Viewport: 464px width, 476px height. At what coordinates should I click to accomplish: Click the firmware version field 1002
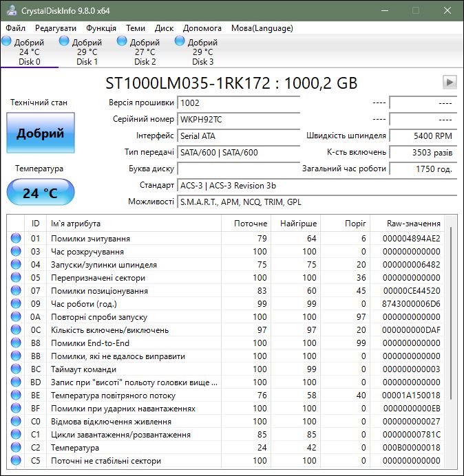pos(238,102)
